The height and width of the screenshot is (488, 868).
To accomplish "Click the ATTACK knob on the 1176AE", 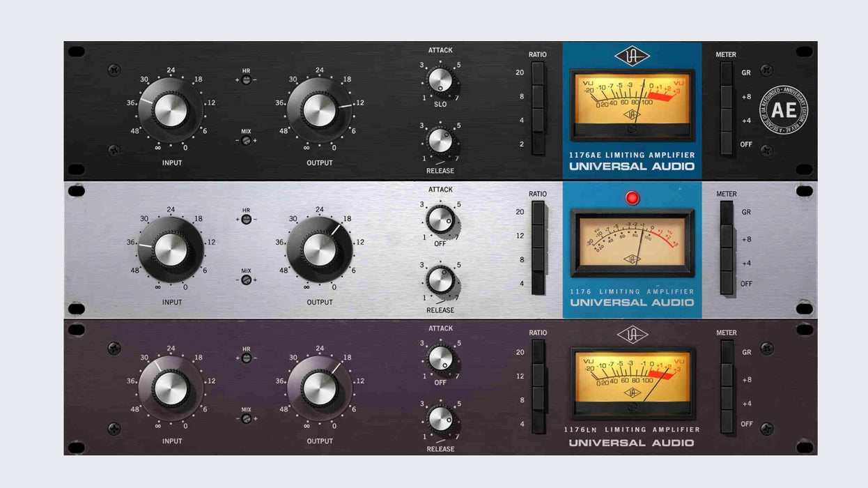I will point(440,81).
